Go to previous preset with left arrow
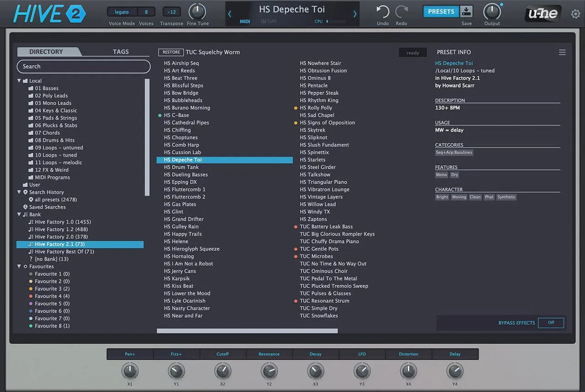 [x=230, y=14]
